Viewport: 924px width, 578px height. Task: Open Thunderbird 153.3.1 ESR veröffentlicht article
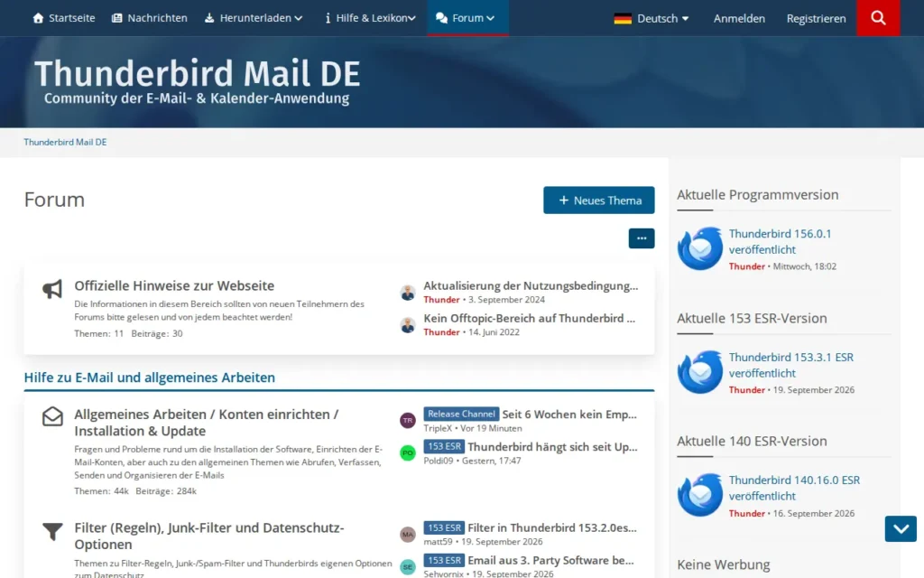pyautogui.click(x=790, y=365)
